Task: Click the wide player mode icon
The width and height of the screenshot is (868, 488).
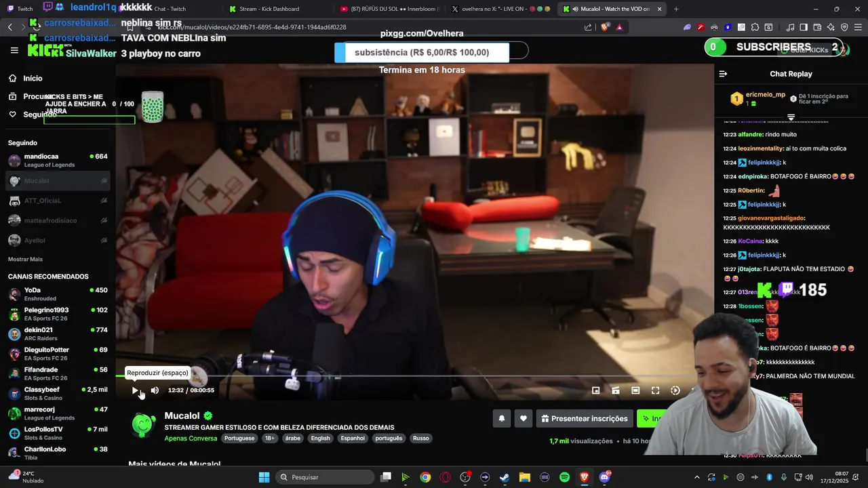Action: [635, 390]
